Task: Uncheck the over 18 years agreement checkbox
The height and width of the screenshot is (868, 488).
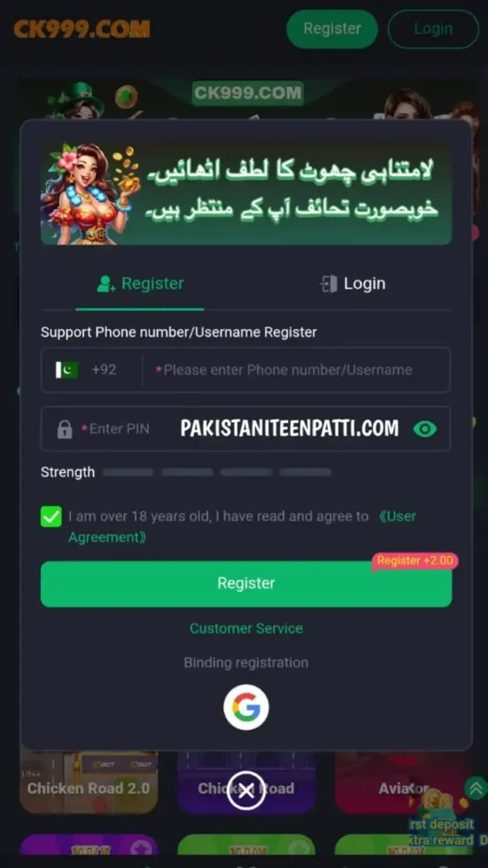Action: pos(52,516)
